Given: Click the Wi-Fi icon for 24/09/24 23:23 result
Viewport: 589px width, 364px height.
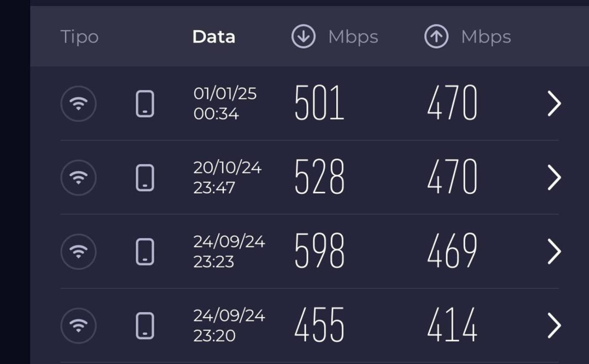Looking at the screenshot, I should click(78, 252).
